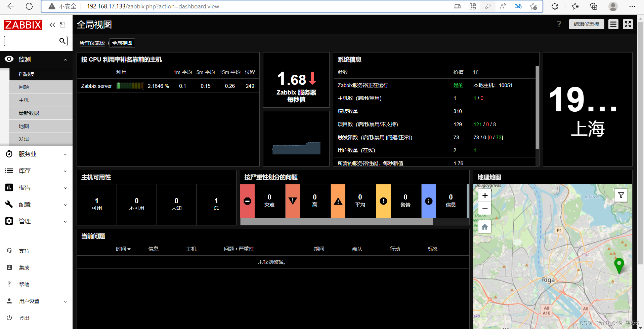This screenshot has width=644, height=329.
Task: Go back in the browser
Action: click(x=11, y=6)
